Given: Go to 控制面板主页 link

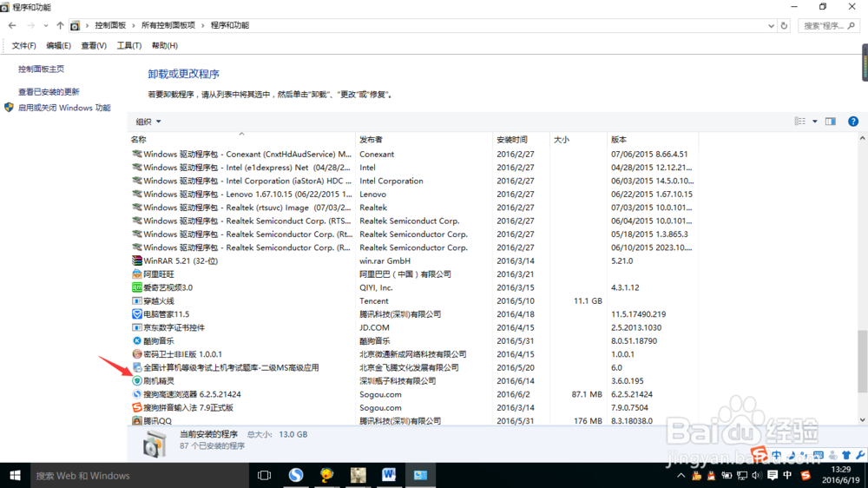Looking at the screenshot, I should point(41,69).
